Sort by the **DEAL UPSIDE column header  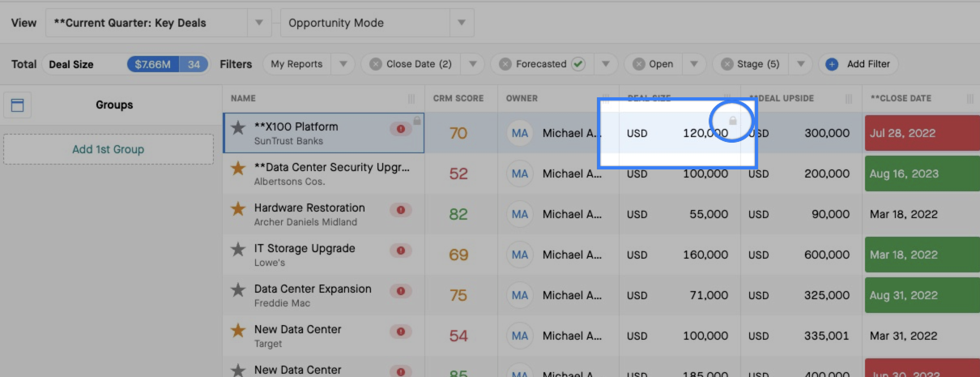782,99
